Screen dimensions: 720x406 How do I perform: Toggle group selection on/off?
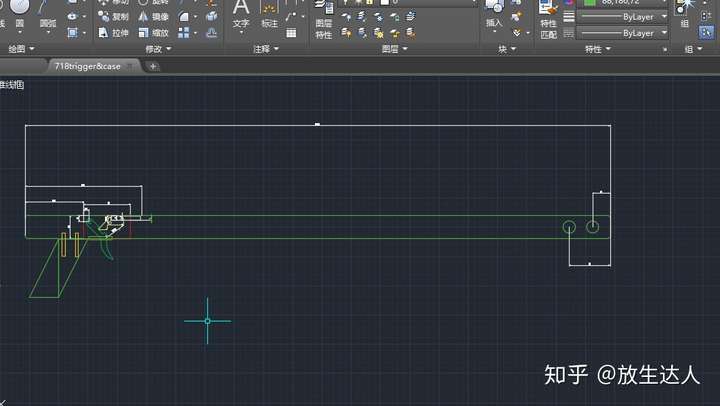click(x=706, y=32)
